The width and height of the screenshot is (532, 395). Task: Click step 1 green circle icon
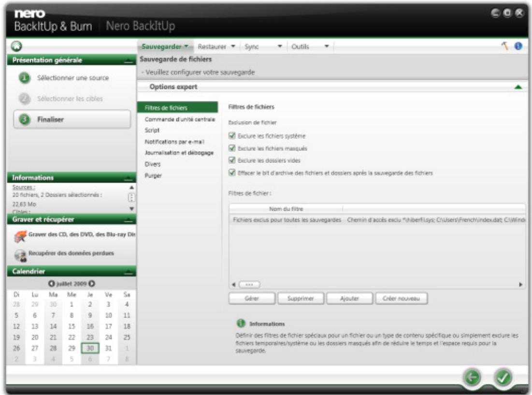(x=25, y=78)
